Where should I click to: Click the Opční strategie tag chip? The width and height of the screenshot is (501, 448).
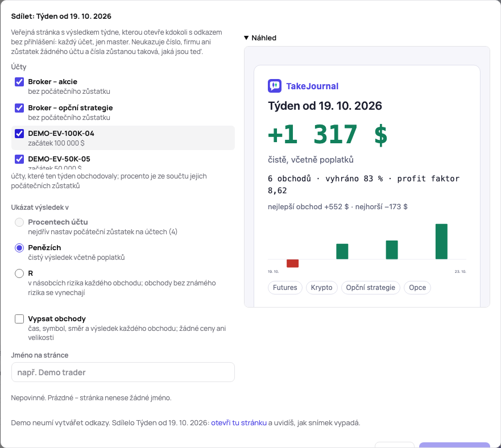[371, 288]
